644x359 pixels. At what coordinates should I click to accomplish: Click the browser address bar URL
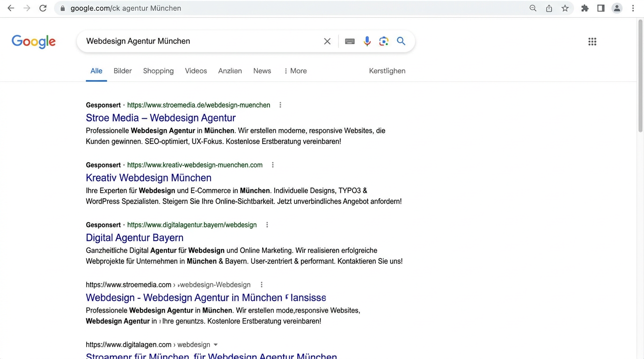tap(126, 8)
